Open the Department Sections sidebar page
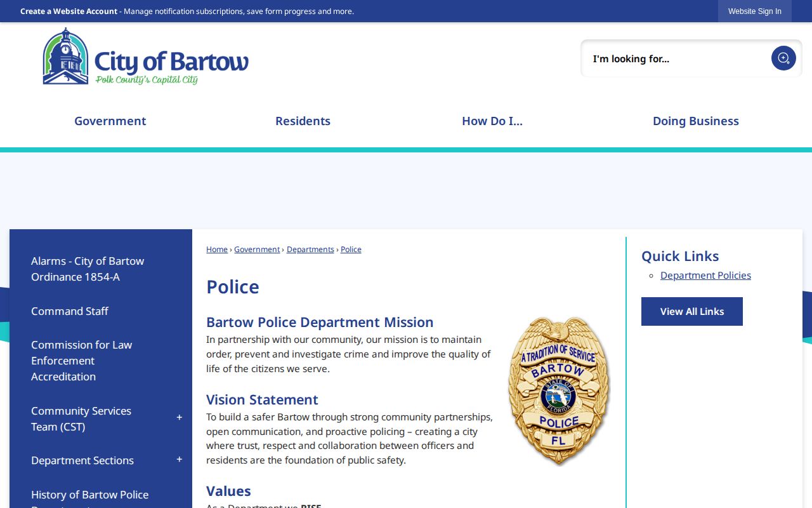The image size is (812, 508). 82,460
